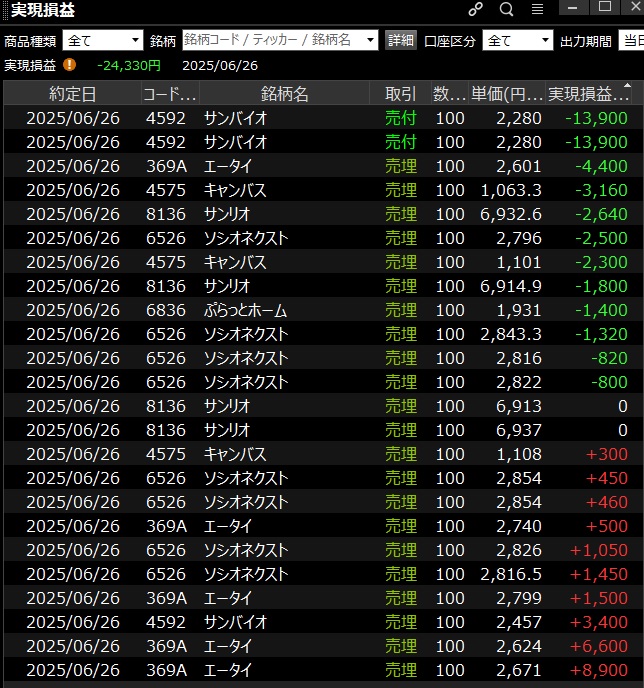Click the 詳細 button
This screenshot has height=688, width=644.
[401, 40]
